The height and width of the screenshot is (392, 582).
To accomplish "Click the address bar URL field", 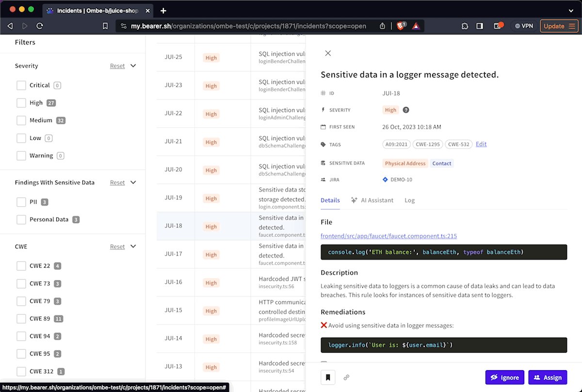I will pos(248,26).
